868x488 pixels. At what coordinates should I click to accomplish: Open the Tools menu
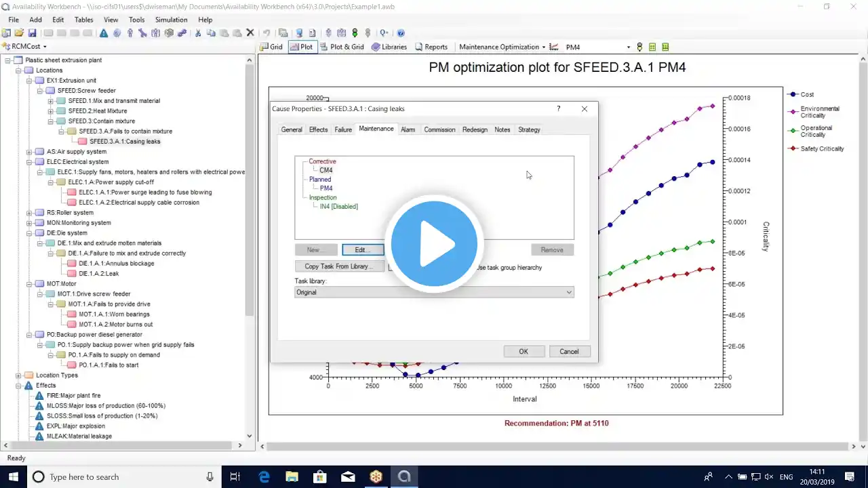pos(137,20)
